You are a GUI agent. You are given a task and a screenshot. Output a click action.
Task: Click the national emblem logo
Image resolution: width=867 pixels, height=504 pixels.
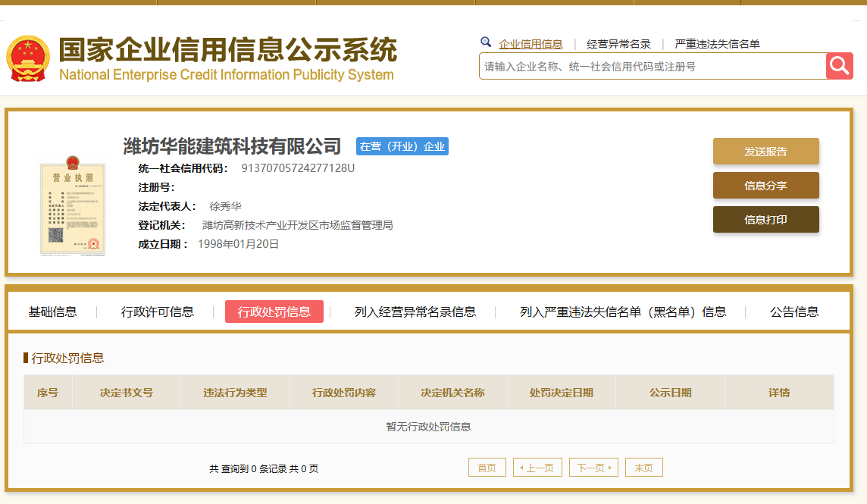point(28,58)
